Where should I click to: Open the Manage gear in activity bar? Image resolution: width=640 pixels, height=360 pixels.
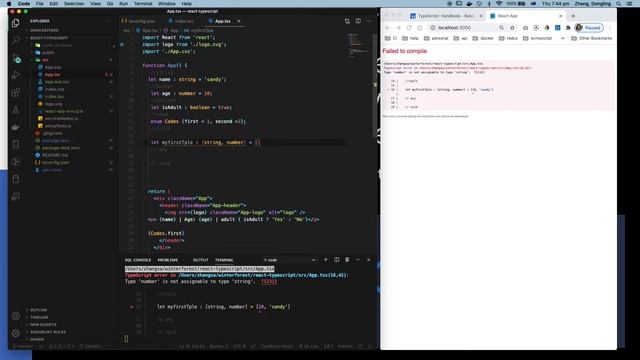16,333
